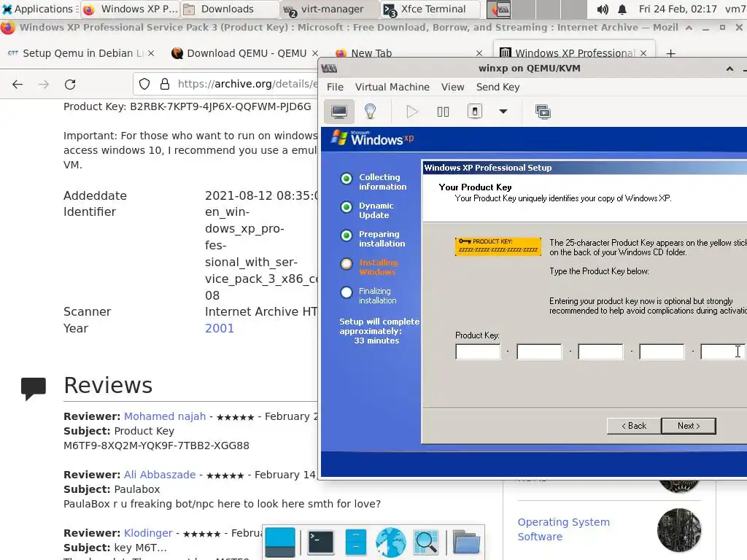Open notifications bell icon in panel
747x560 pixels.
pyautogui.click(x=622, y=9)
